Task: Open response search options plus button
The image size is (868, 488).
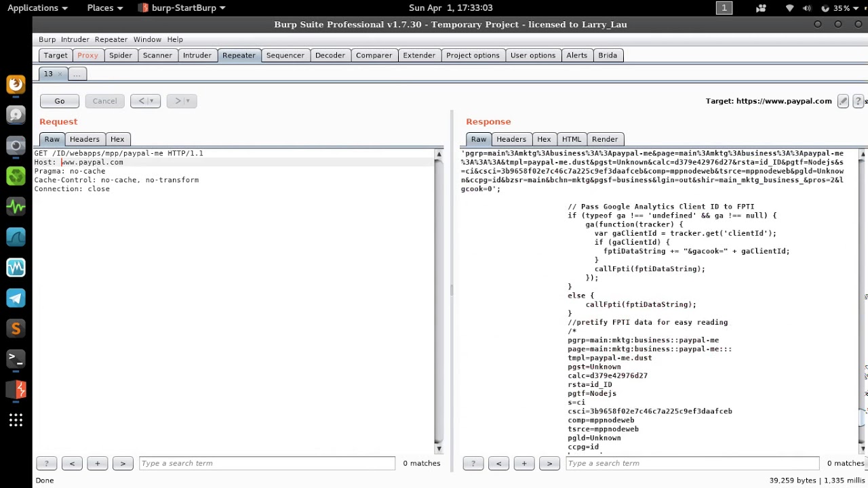Action: (524, 464)
